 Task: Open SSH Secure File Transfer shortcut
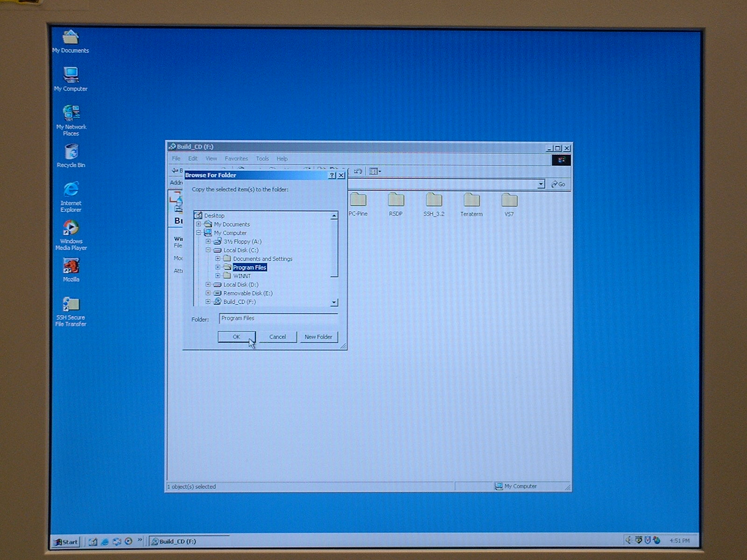coord(71,305)
